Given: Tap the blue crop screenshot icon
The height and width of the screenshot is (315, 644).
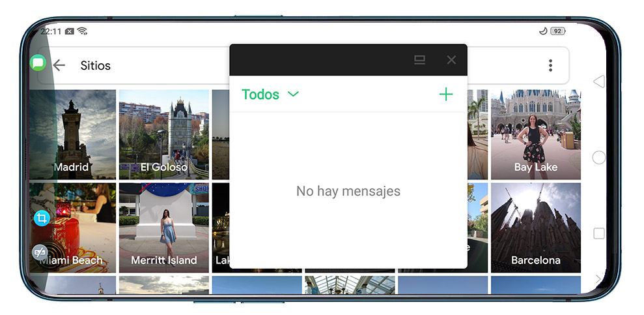Looking at the screenshot, I should pos(42,218).
